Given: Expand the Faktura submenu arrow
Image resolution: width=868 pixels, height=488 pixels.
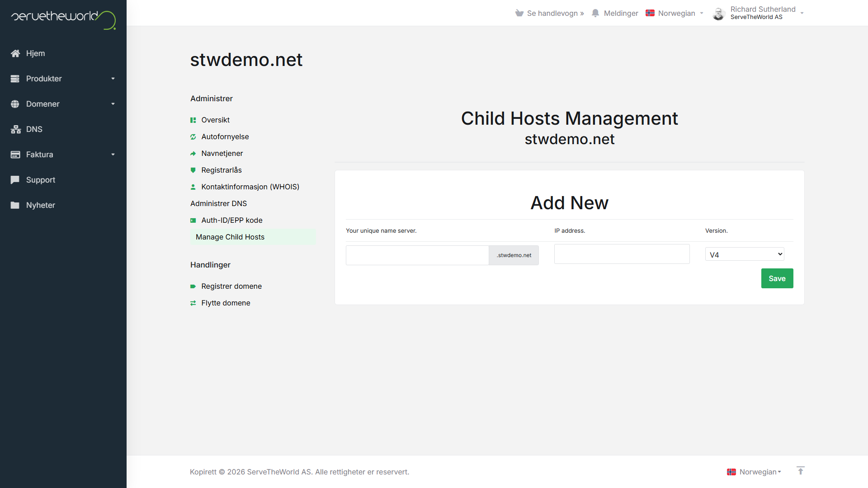Looking at the screenshot, I should click(x=113, y=155).
